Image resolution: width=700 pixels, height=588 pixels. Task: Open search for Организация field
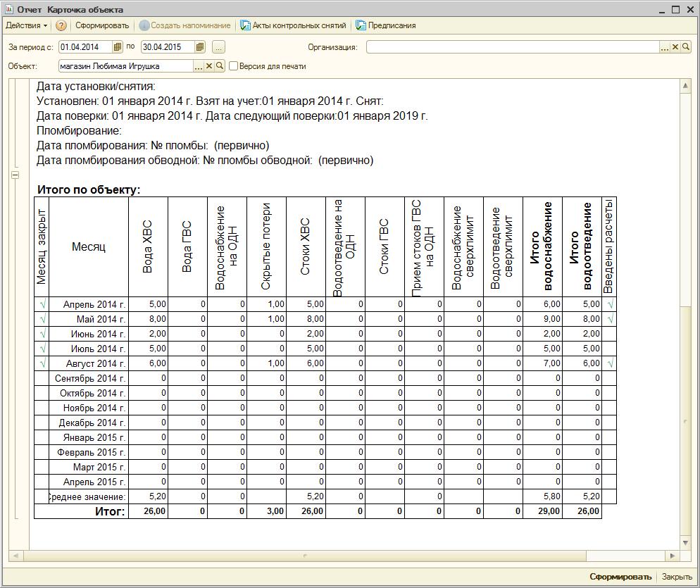click(686, 47)
